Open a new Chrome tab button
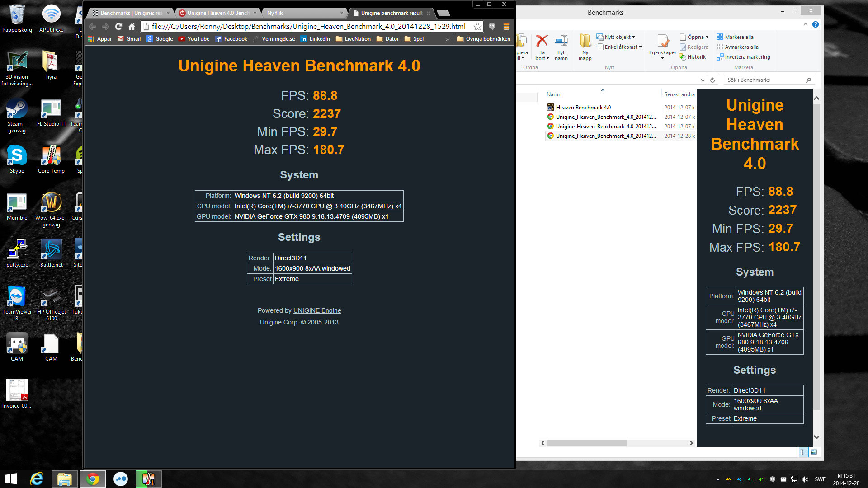 pos(444,13)
